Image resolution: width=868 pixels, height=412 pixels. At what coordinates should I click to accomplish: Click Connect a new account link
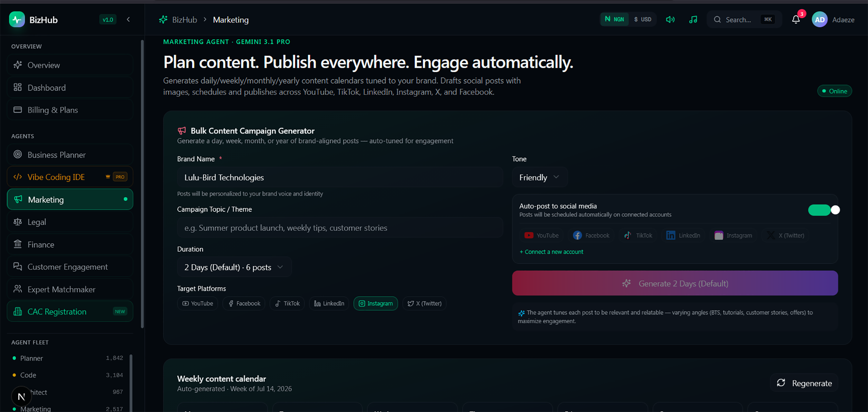[x=551, y=252]
